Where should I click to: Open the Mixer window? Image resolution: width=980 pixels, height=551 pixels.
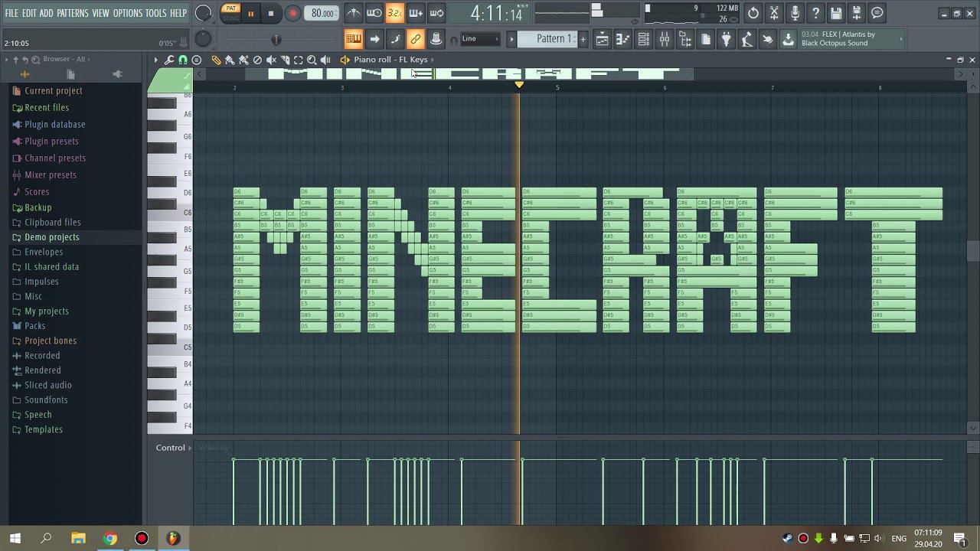(665, 39)
